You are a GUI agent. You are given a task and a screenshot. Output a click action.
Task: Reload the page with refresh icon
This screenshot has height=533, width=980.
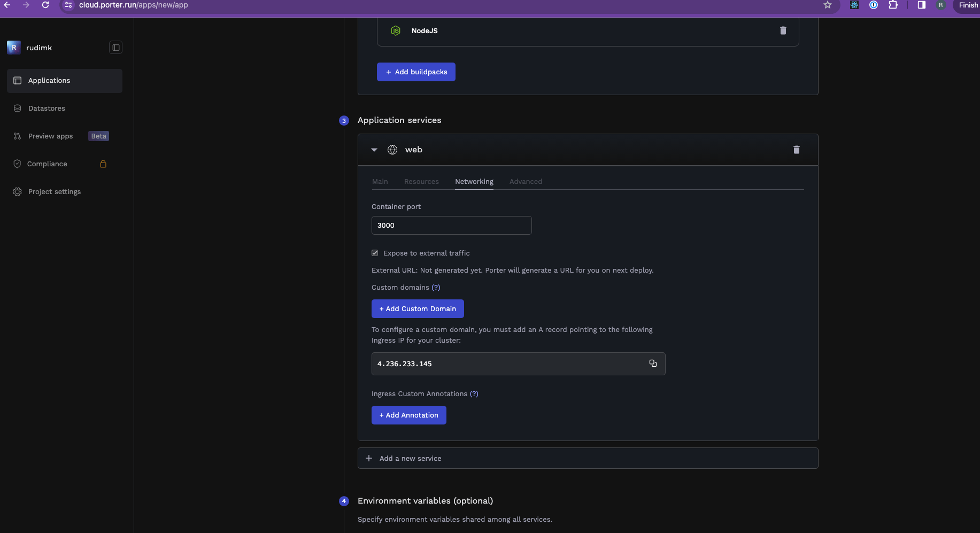(x=45, y=5)
